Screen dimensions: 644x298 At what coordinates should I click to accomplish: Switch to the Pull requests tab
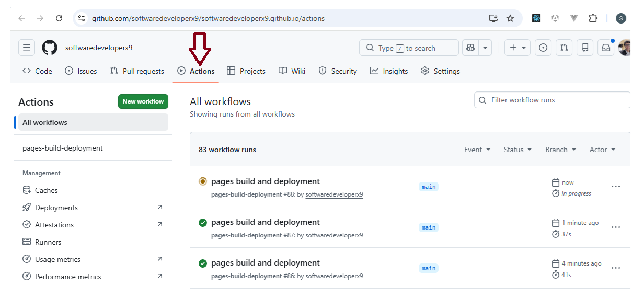tap(137, 71)
